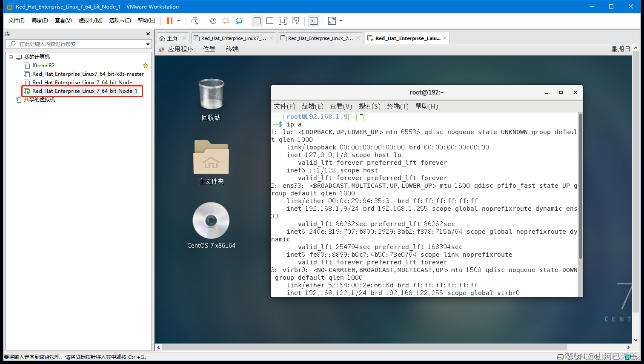The width and height of the screenshot is (644, 364).
Task: Close the Red_Hat_Enterprise_Linux7_... tab
Action: tap(272, 38)
